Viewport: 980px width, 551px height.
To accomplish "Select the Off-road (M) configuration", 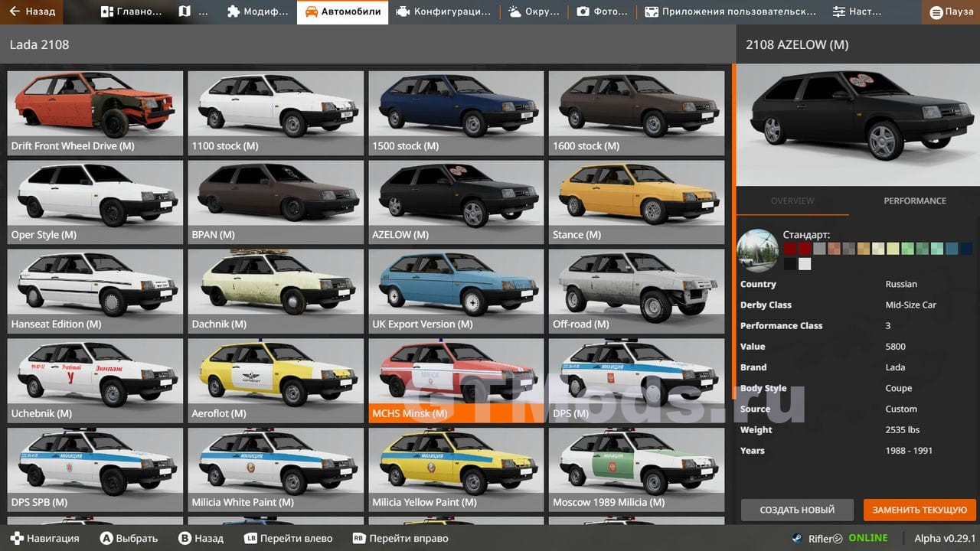I will (x=637, y=291).
